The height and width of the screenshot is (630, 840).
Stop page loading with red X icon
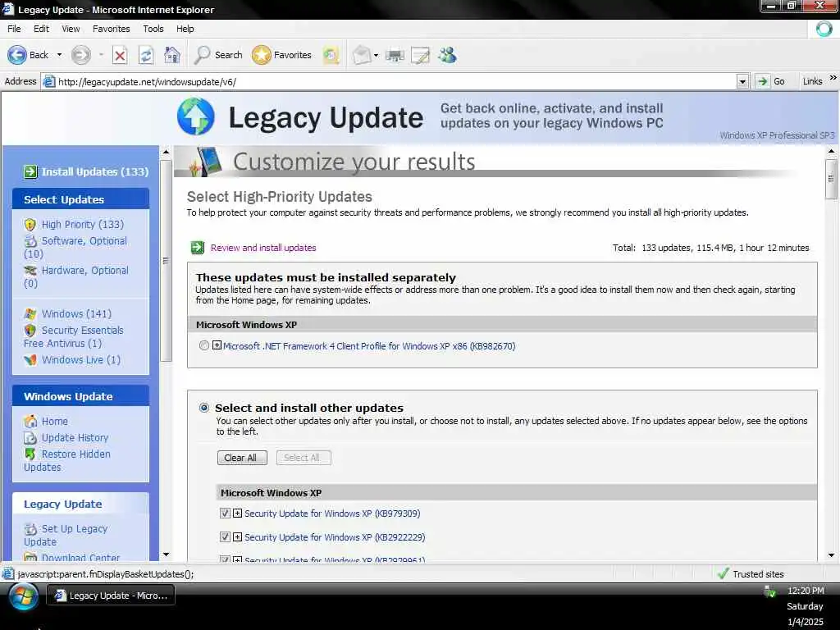[x=120, y=55]
